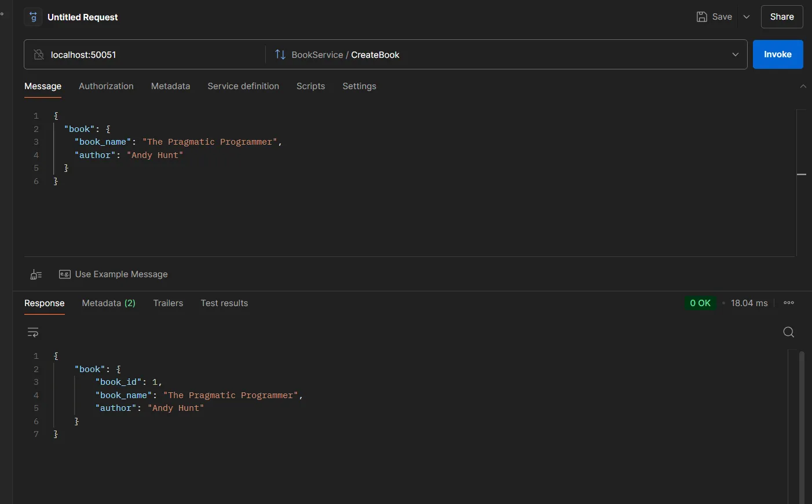The height and width of the screenshot is (504, 812).
Task: Open search in the response panel
Action: click(788, 332)
